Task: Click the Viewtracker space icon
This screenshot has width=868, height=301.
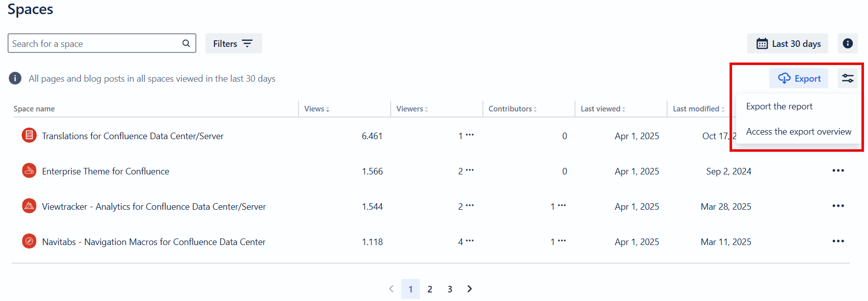Action: 29,206
